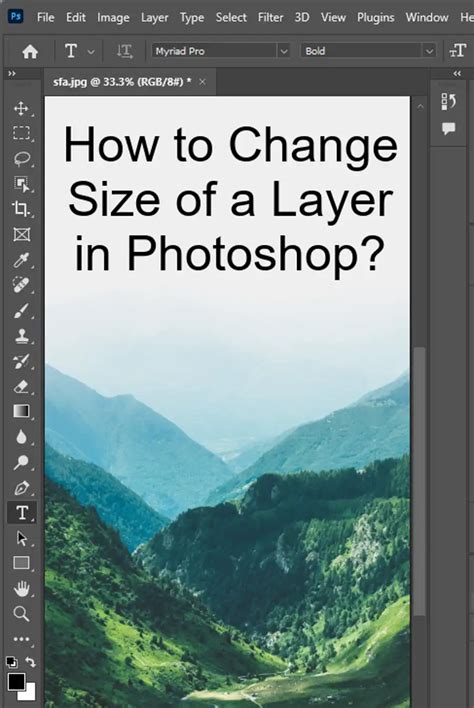Open the Image menu
The width and height of the screenshot is (474, 708).
click(113, 18)
